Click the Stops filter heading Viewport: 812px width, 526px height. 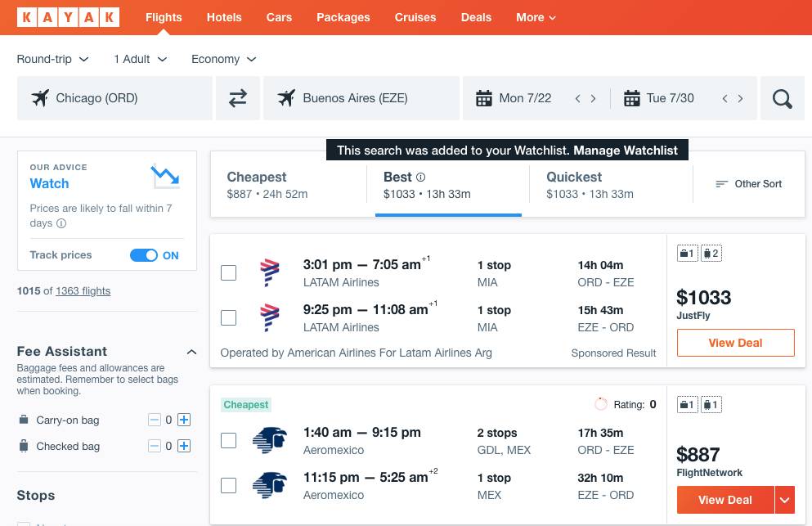[x=36, y=496]
